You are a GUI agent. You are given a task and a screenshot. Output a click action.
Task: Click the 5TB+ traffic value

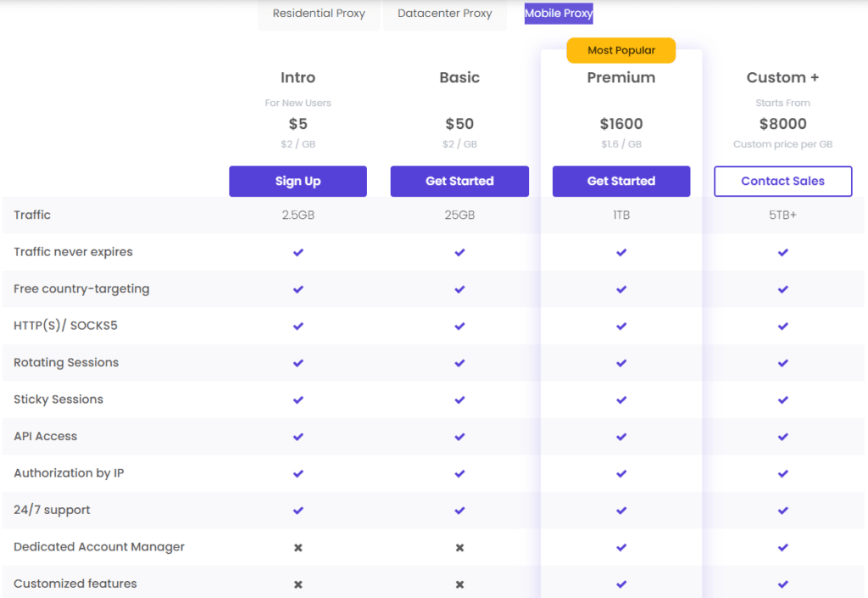[x=782, y=215]
